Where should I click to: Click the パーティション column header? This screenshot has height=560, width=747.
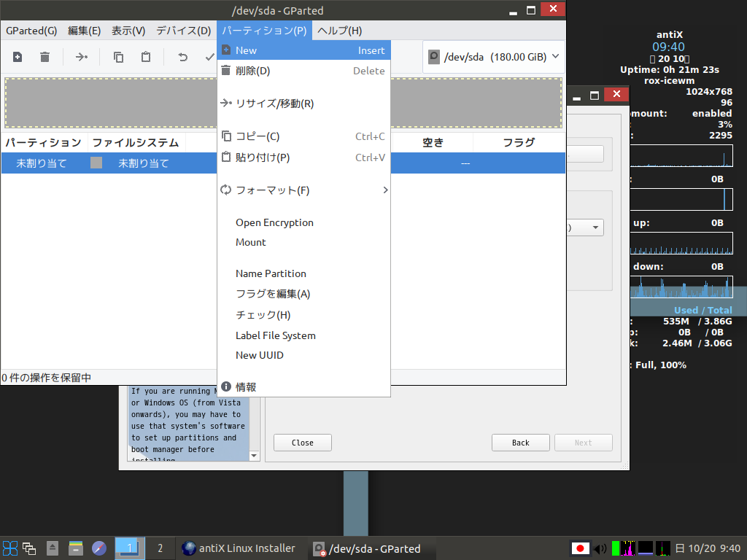[x=44, y=143]
